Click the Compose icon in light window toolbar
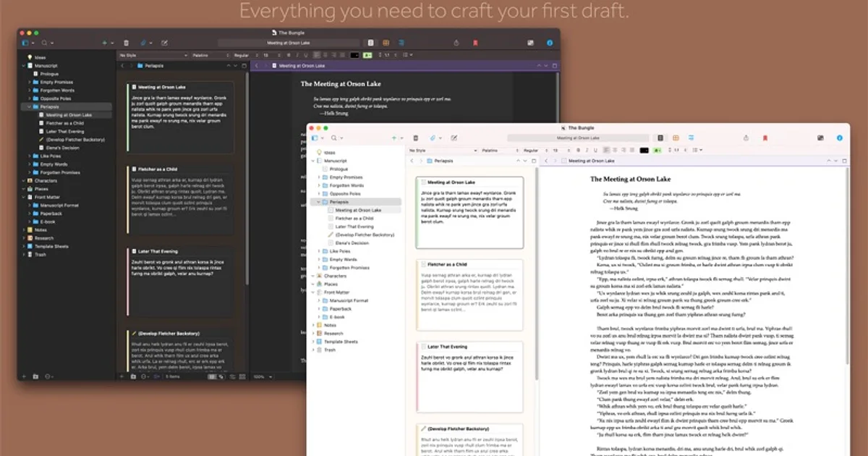868x456 pixels. 454,138
